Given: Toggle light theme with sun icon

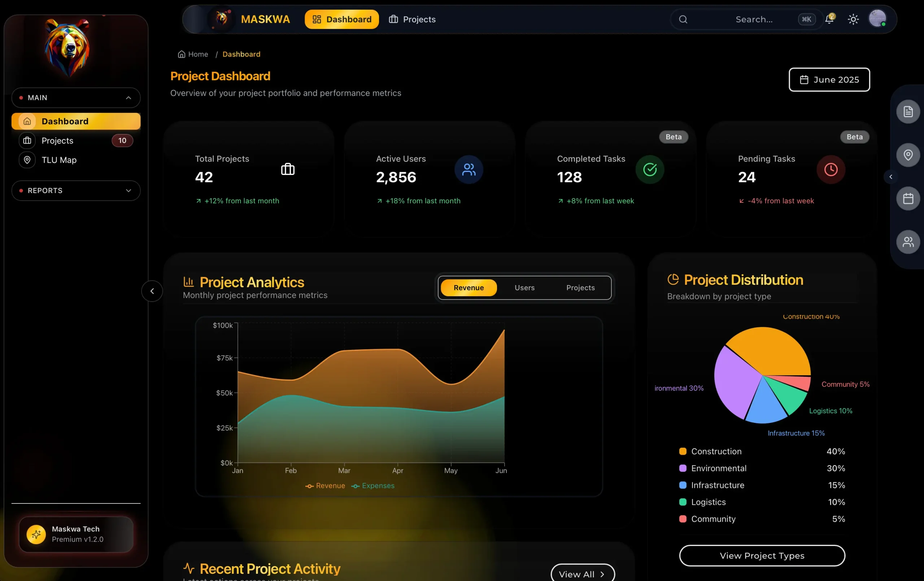Looking at the screenshot, I should [x=853, y=19].
